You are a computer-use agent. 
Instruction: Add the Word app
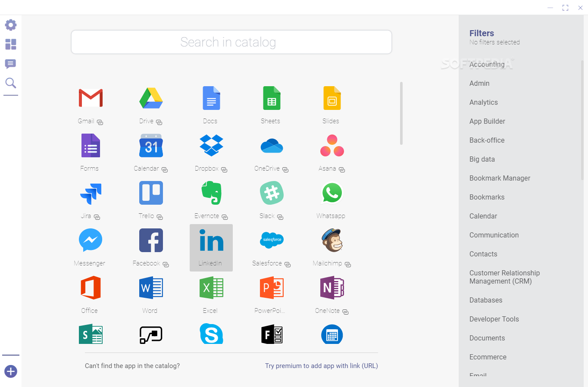(151, 288)
